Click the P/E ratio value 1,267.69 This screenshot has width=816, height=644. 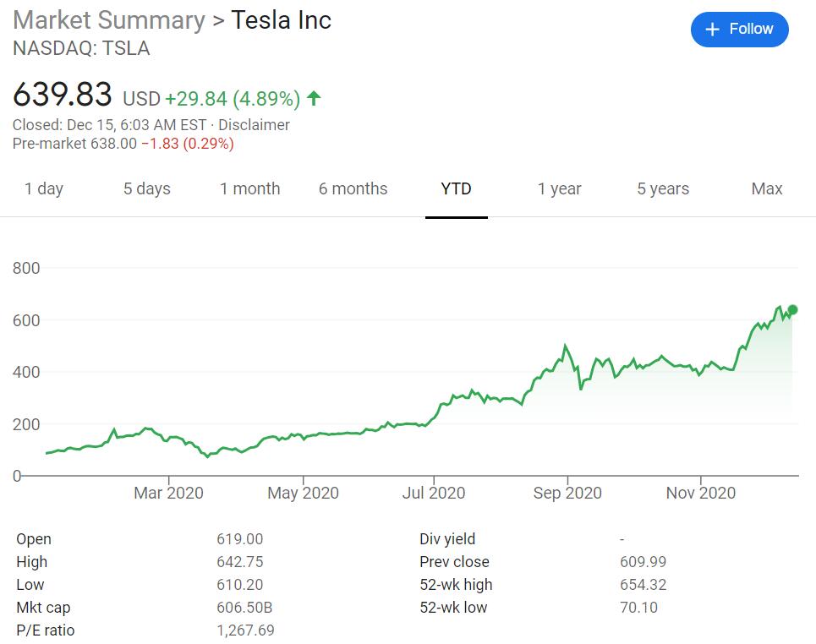pos(246,630)
